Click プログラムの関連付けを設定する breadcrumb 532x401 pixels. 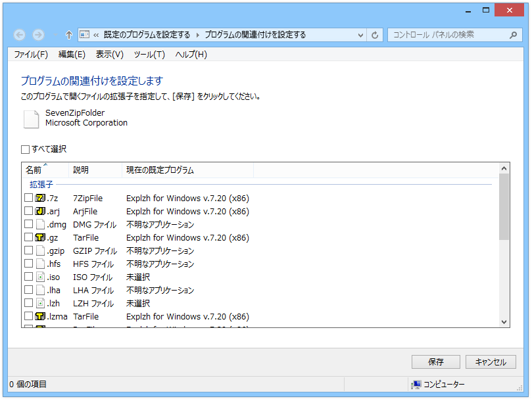point(255,35)
